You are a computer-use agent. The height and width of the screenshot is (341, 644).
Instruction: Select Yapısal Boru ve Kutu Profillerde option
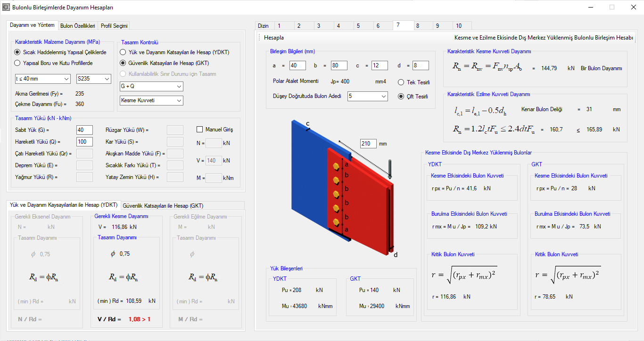[x=54, y=63]
